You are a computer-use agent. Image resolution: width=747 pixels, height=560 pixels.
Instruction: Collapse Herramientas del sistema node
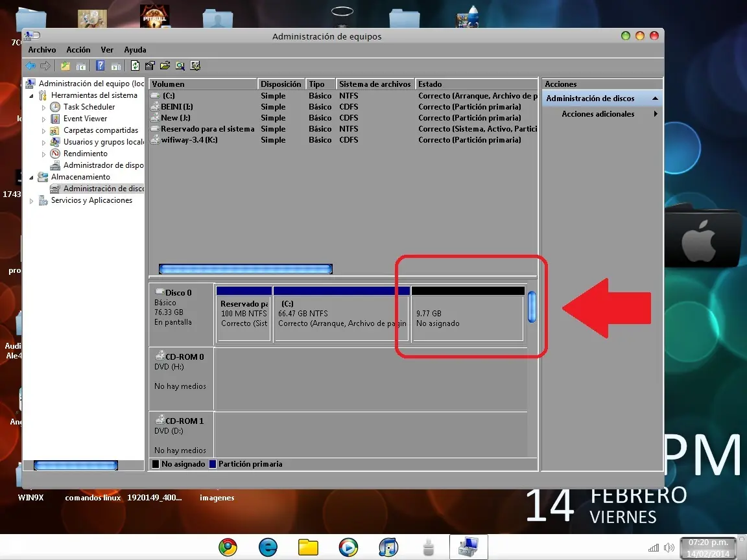(x=31, y=95)
